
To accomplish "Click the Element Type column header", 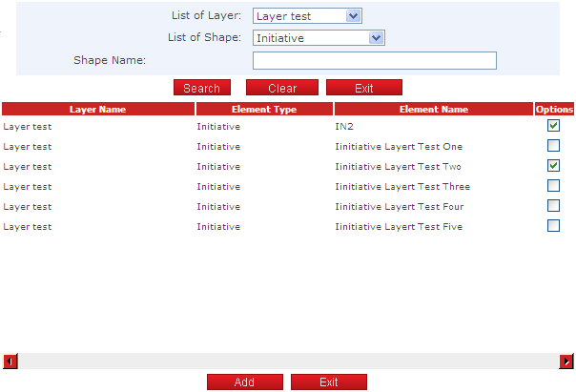I will (x=264, y=110).
